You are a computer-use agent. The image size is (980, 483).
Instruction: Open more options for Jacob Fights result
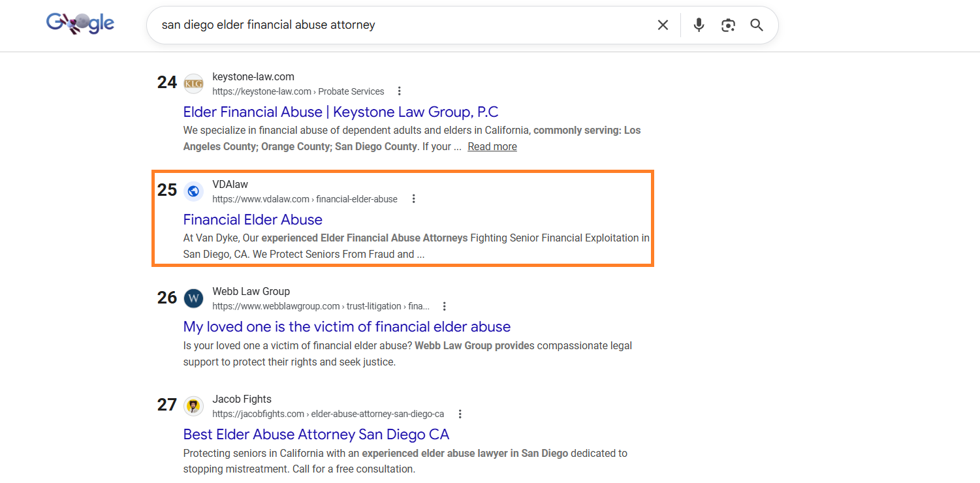[x=460, y=414]
